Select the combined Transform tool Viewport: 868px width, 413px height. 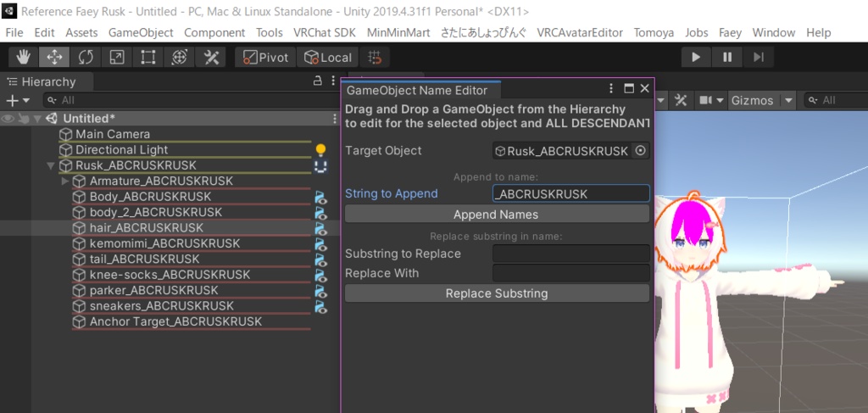180,57
